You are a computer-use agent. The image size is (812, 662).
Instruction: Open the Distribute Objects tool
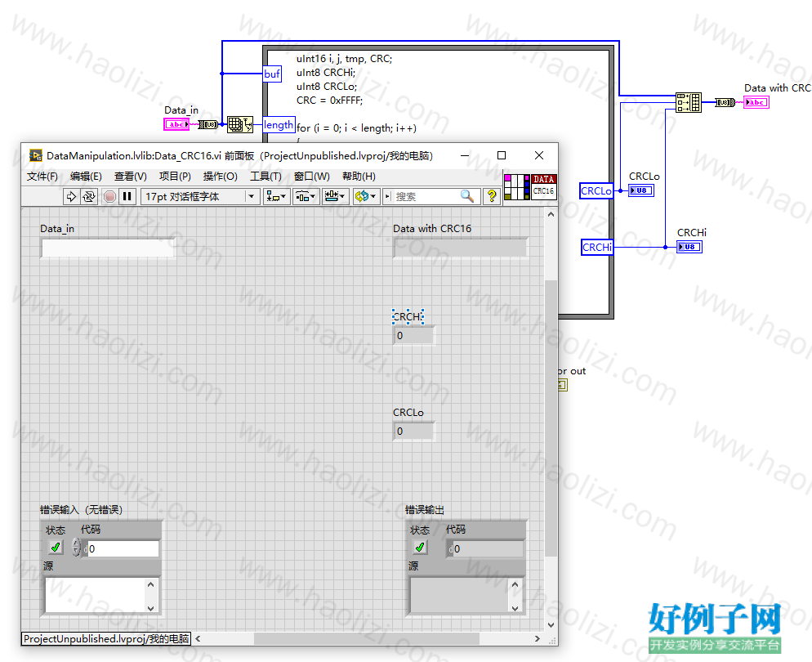[x=306, y=196]
